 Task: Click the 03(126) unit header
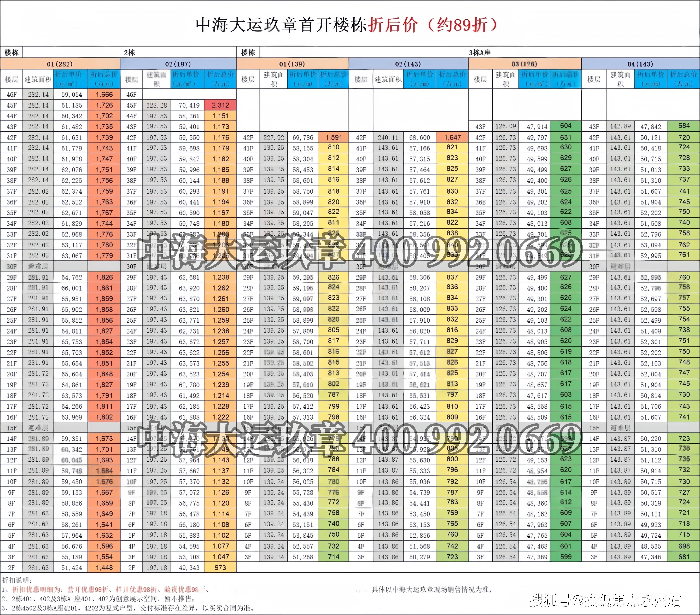(x=524, y=64)
